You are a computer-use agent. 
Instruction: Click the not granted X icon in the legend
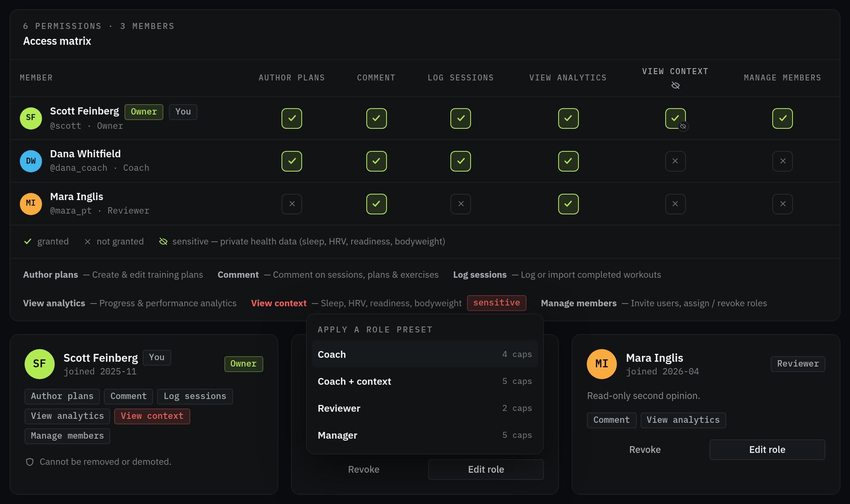[x=88, y=241]
